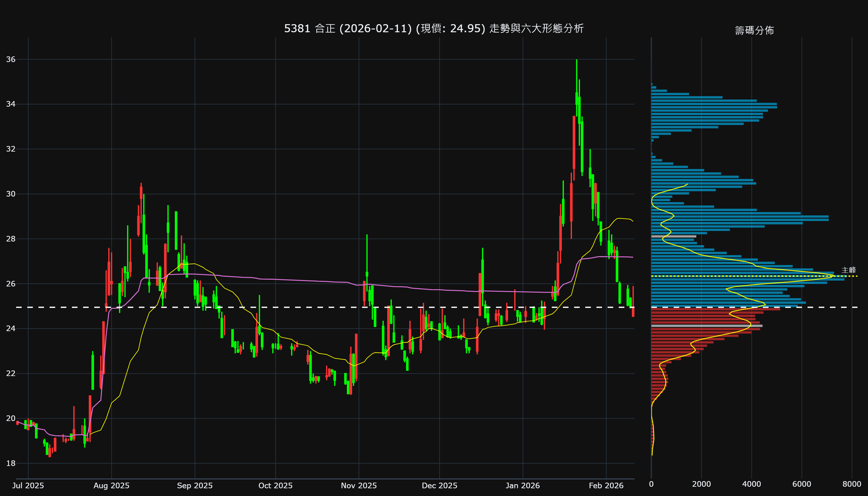Click the gray volume bar near price 24

(x=706, y=326)
